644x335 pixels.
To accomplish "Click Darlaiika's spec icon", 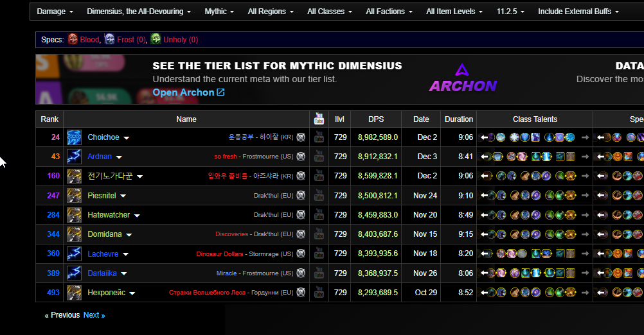I will [75, 273].
